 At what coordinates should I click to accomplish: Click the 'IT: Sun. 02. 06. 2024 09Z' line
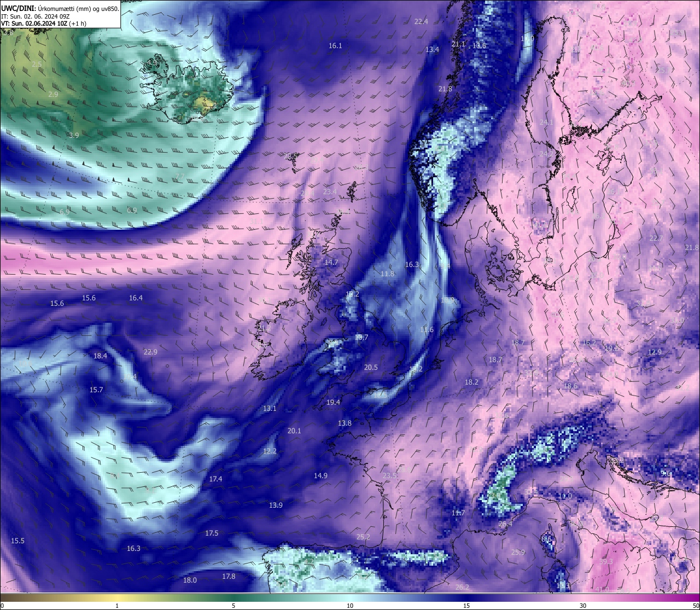click(35, 16)
